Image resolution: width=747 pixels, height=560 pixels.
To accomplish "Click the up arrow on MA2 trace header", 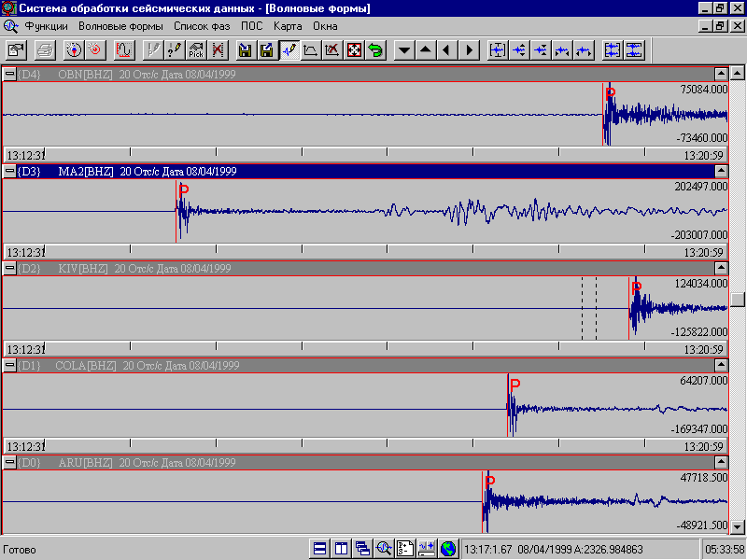I will [x=721, y=171].
